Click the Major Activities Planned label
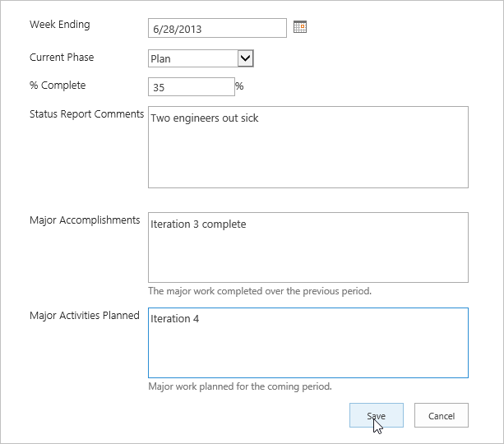The width and height of the screenshot is (504, 444). 85,315
